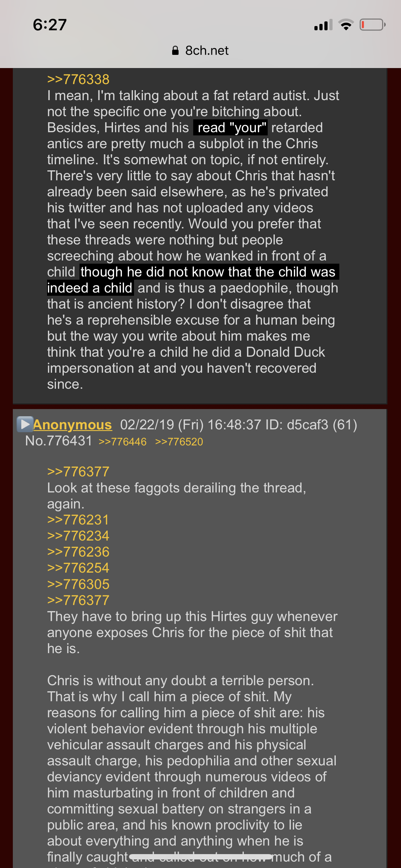Tap the padlock icon beside 8ch.net
Image resolution: width=401 pixels, height=868 pixels.
[175, 51]
